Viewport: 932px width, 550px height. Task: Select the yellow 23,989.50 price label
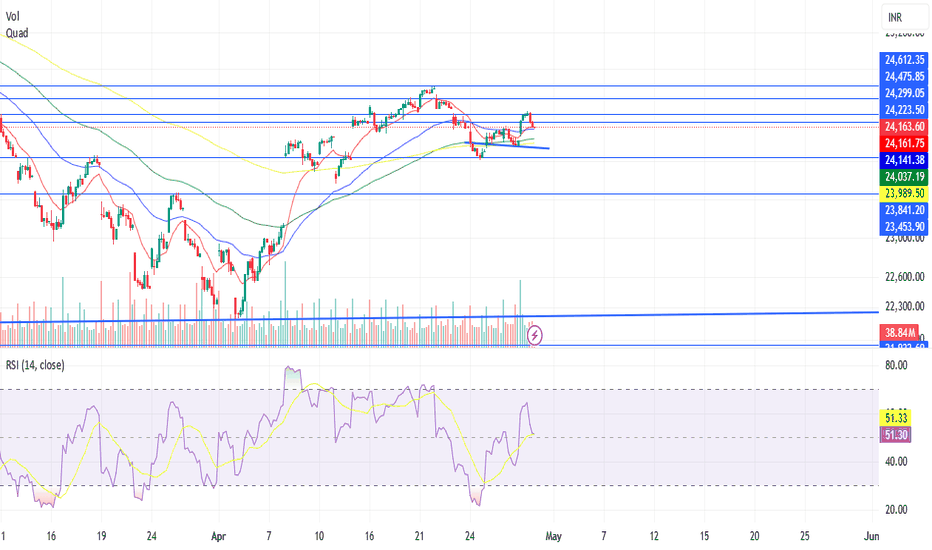tap(903, 192)
